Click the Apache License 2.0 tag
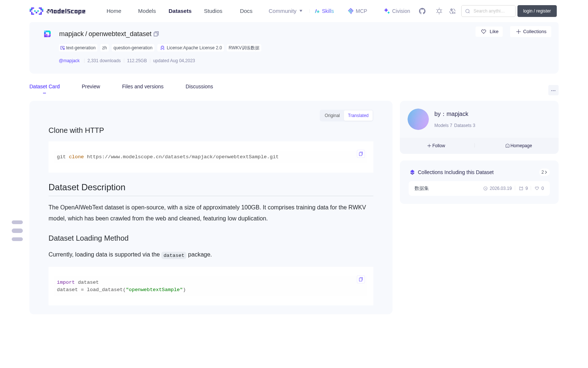The width and height of the screenshot is (588, 368). (x=191, y=48)
